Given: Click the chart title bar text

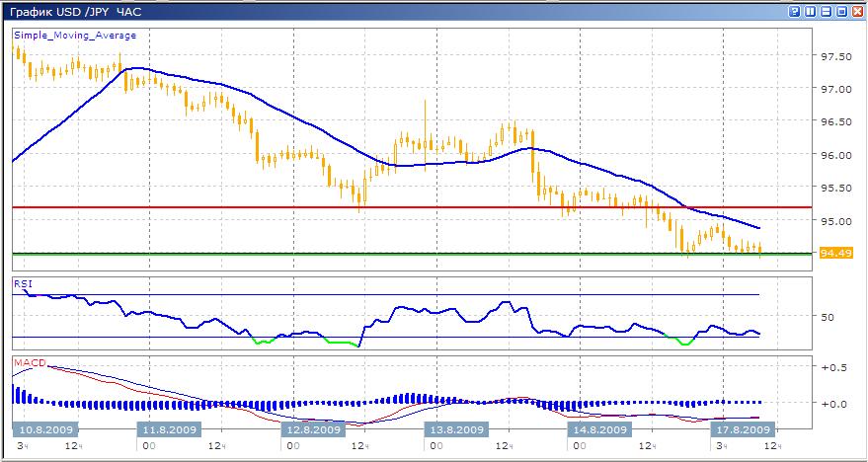Looking at the screenshot, I should pyautogui.click(x=75, y=12).
